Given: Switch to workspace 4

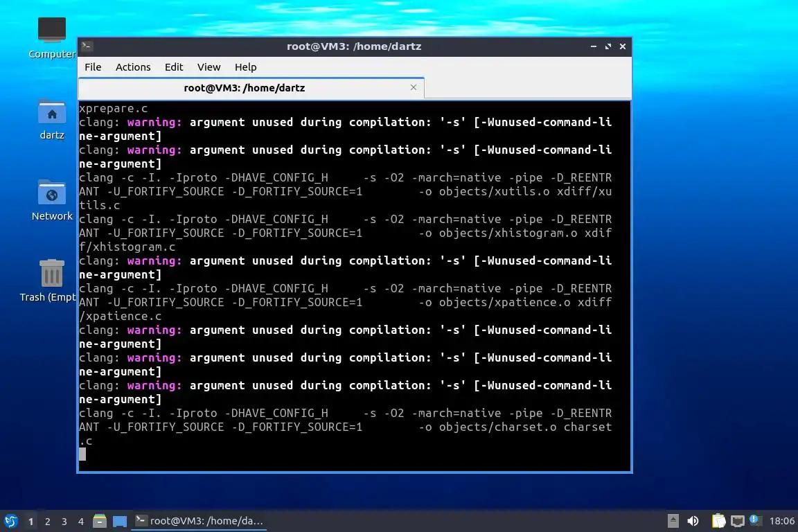Looking at the screenshot, I should [81, 522].
